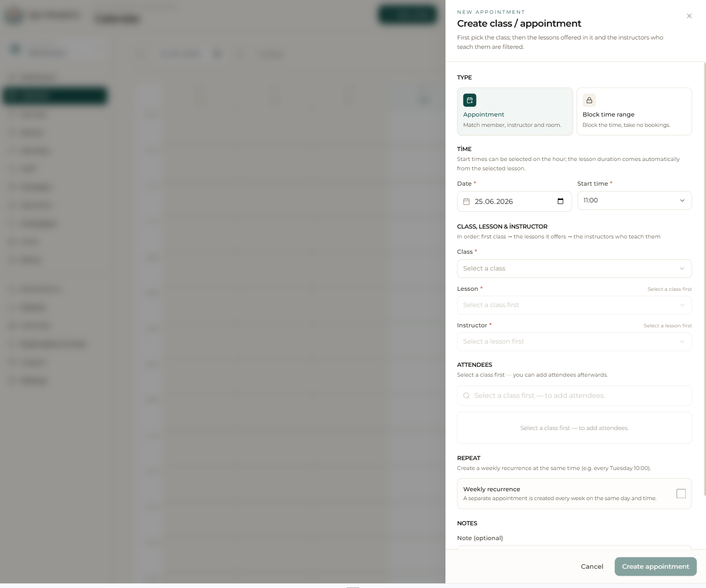Open the Select a class dropdown

[x=574, y=269]
